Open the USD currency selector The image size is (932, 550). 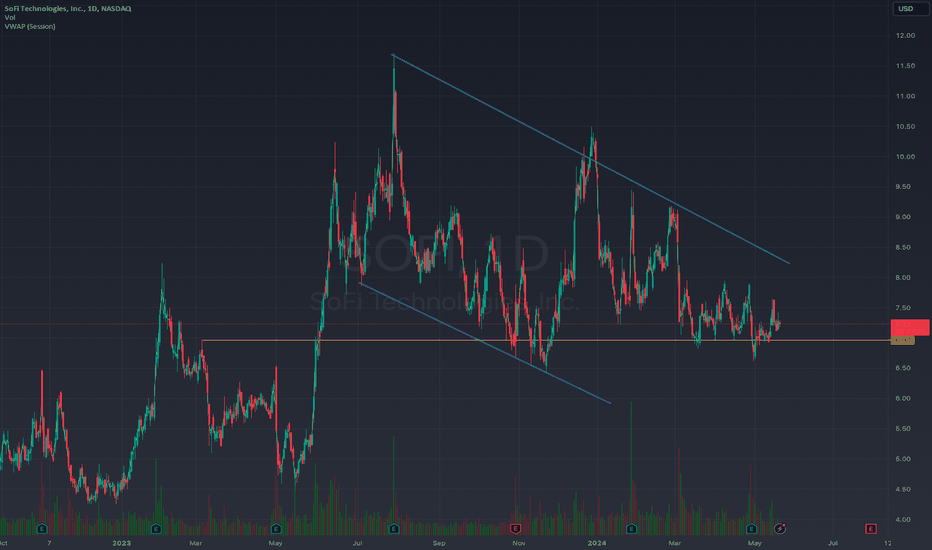[910, 8]
